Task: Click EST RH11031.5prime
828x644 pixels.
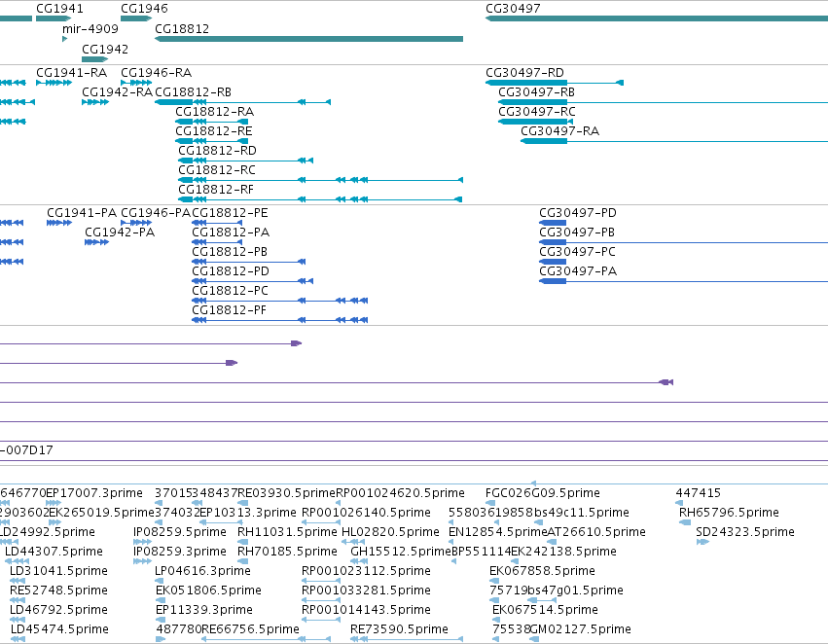Action: [x=287, y=532]
